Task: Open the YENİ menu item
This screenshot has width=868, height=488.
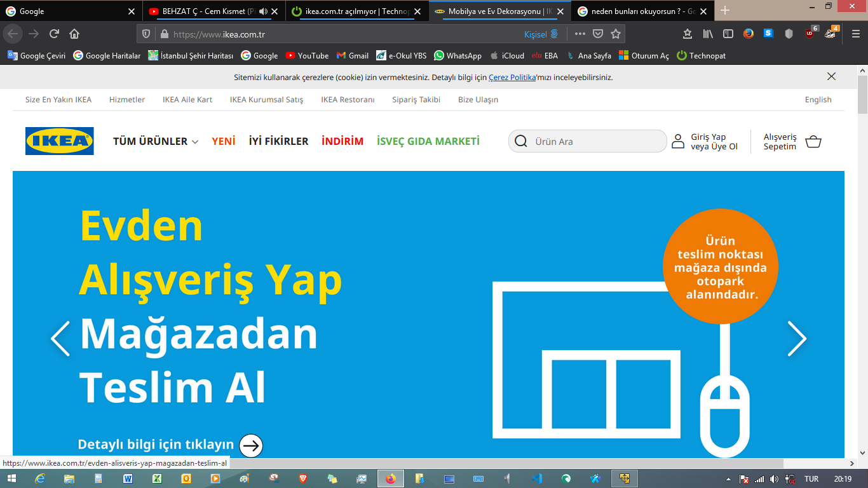Action: [x=224, y=142]
